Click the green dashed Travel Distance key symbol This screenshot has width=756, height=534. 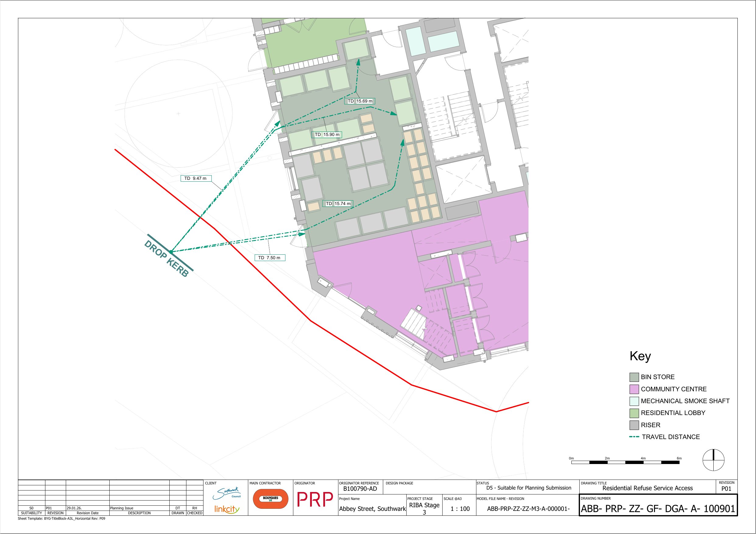pyautogui.click(x=634, y=437)
